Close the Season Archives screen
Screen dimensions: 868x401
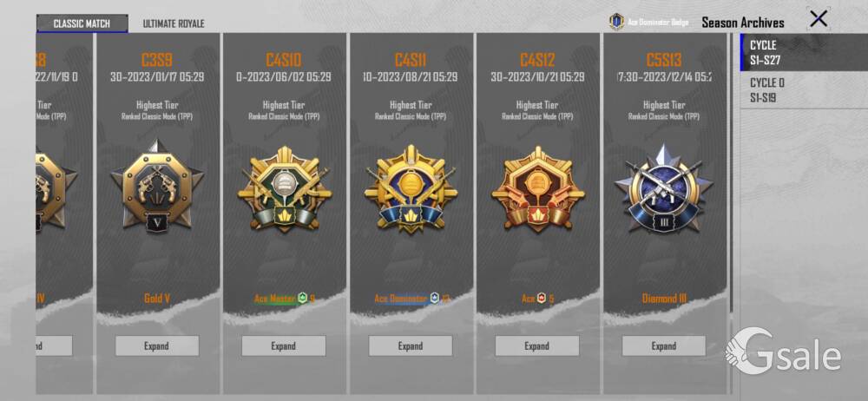[x=819, y=19]
